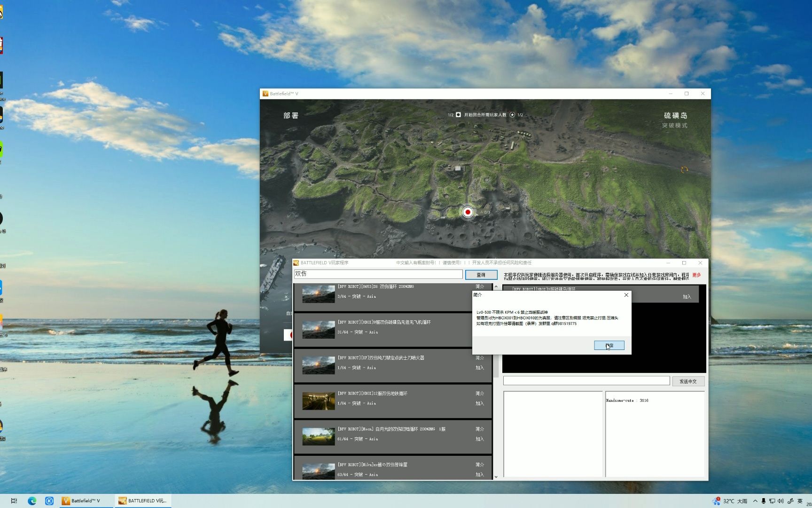
Task: Minimize the Battlefield V game window
Action: (x=671, y=94)
